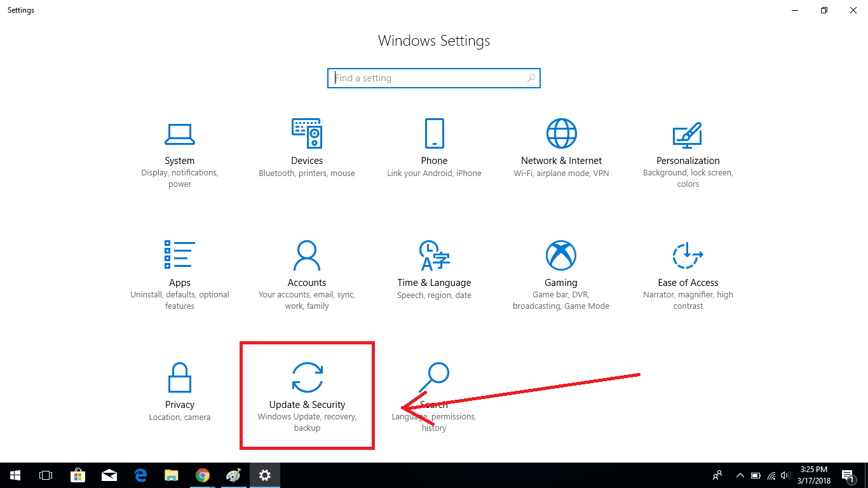The height and width of the screenshot is (488, 868).
Task: Switch to Paint in the taskbar
Action: 234,475
